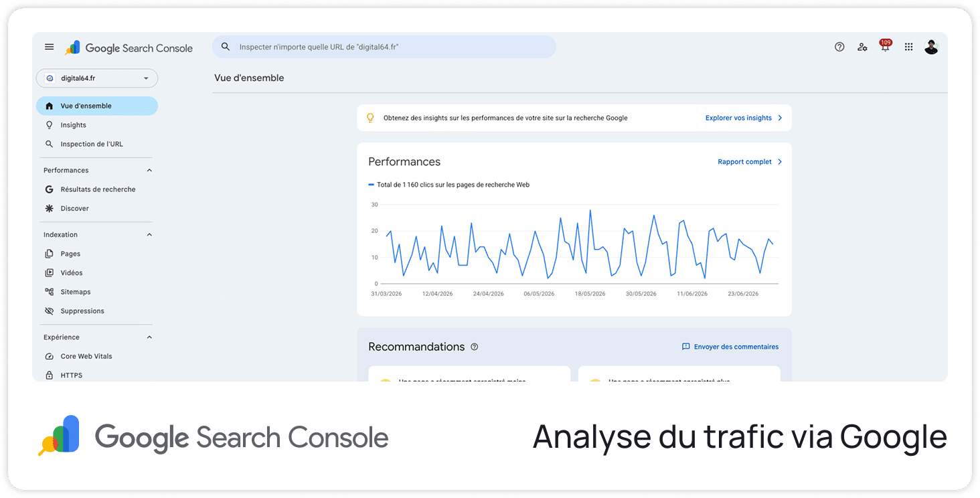Open the digital64.fr property selector dropdown
Screen dimensions: 980x498
coord(97,78)
